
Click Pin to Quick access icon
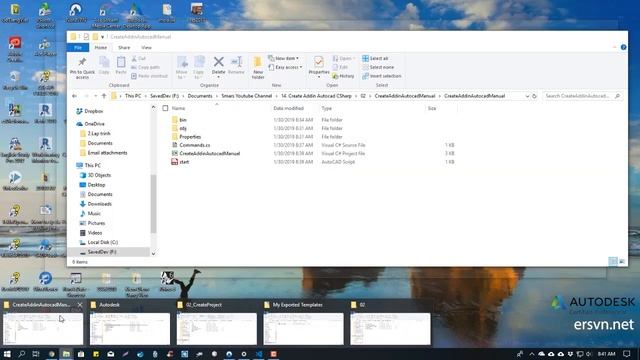coord(82,62)
